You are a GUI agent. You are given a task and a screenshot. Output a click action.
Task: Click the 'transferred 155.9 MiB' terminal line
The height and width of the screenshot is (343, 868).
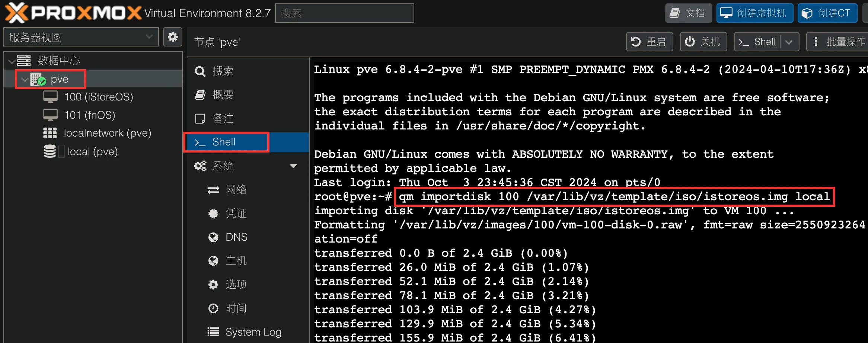point(455,338)
